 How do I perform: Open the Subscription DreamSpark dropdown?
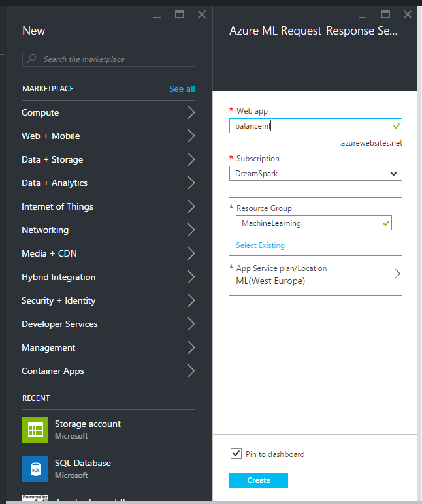(316, 174)
